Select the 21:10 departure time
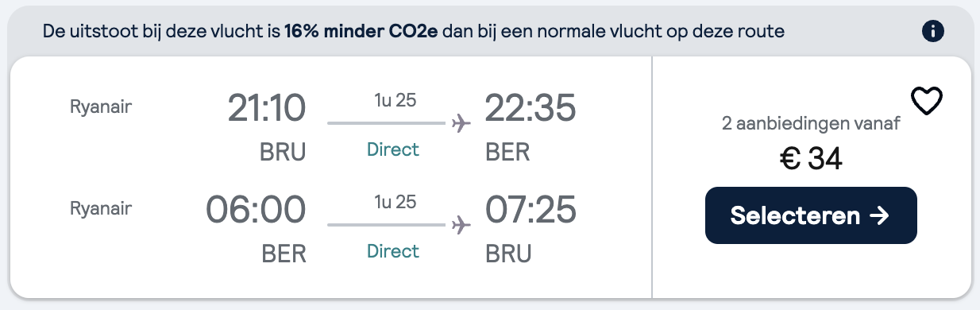Image resolution: width=980 pixels, height=310 pixels. click(x=266, y=108)
